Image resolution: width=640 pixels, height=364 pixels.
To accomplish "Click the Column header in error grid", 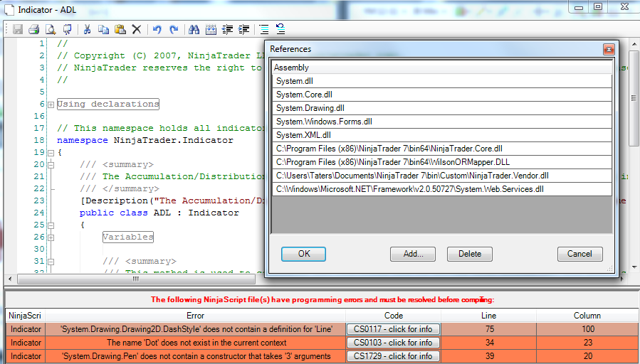I will pyautogui.click(x=587, y=316).
